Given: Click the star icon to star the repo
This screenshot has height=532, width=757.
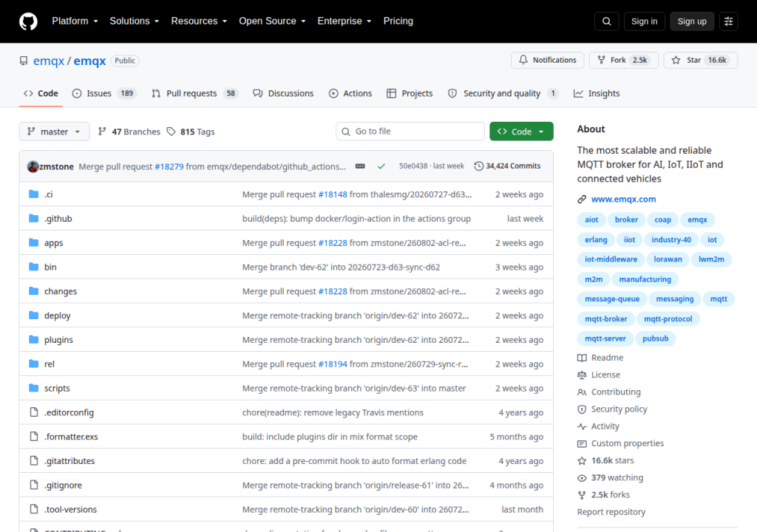Looking at the screenshot, I should (676, 60).
